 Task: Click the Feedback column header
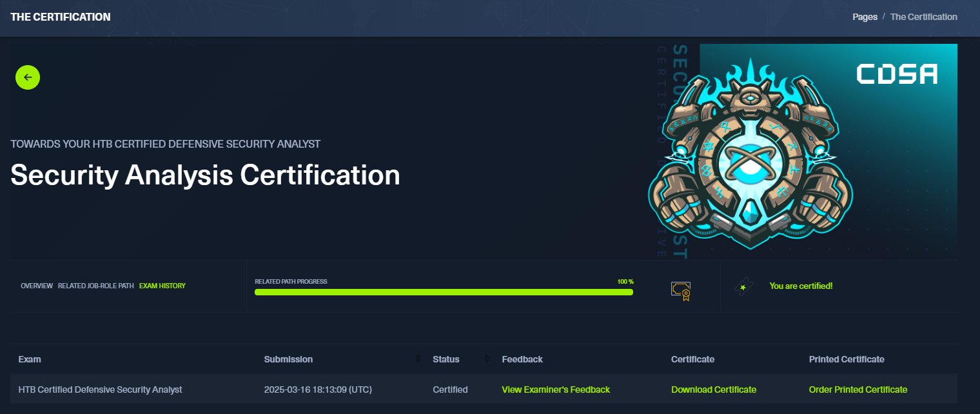(x=522, y=359)
